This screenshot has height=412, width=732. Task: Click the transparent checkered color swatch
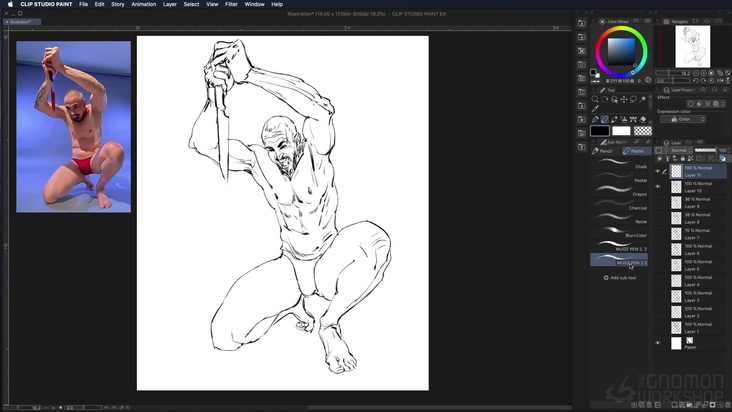tap(643, 131)
